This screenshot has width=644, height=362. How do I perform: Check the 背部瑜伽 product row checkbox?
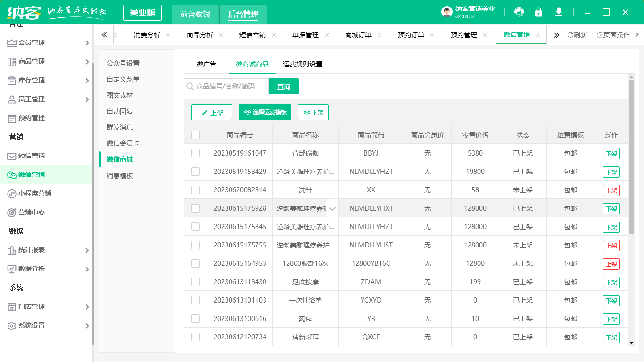point(196,153)
